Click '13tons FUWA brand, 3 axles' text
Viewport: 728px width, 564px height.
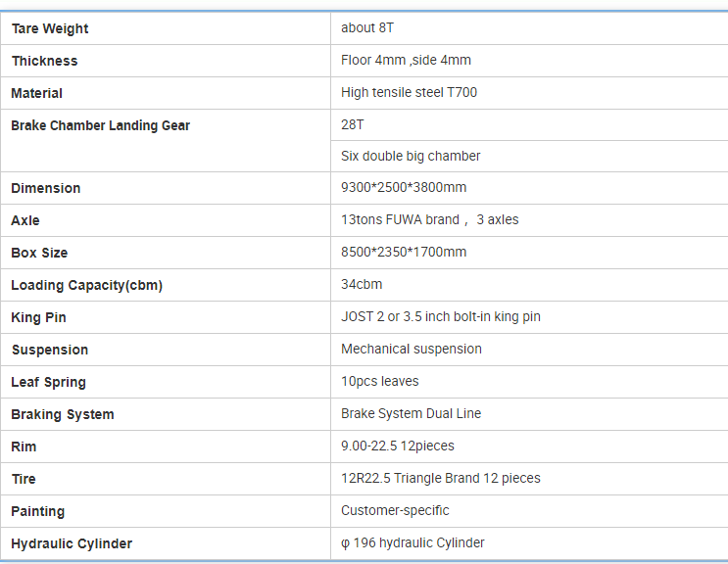pos(429,219)
